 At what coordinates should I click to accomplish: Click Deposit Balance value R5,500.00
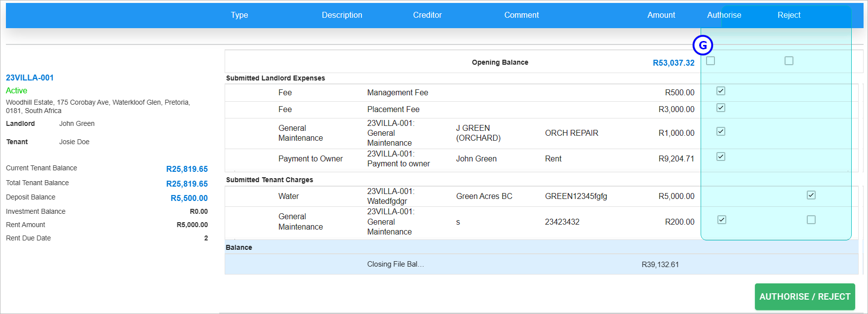tap(189, 198)
